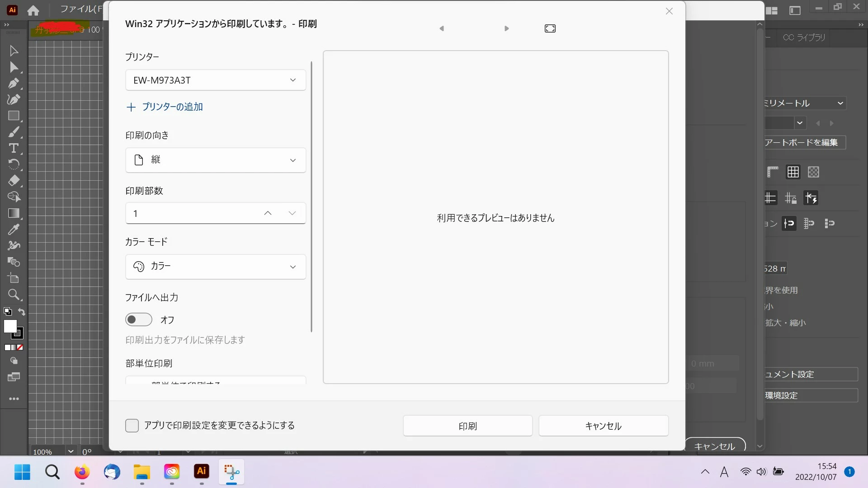Choose the Eraser tool
The image size is (868, 488).
click(14, 181)
